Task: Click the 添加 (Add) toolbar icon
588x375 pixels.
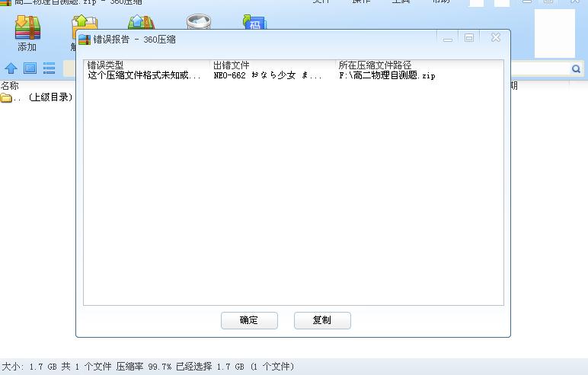Action: [x=27, y=33]
